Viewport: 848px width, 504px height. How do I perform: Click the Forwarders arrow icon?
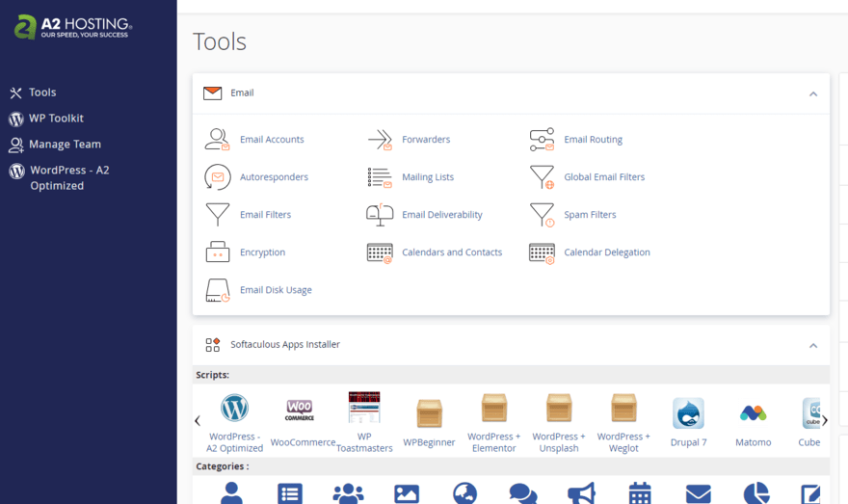coord(380,139)
